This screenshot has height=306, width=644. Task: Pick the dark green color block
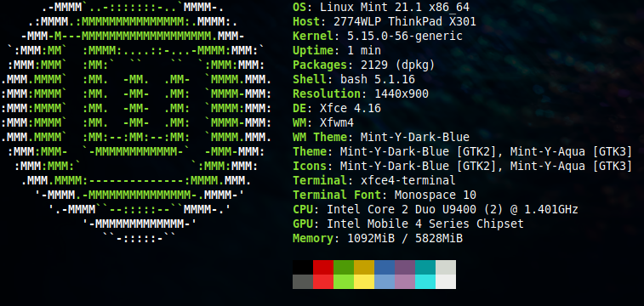pyautogui.click(x=344, y=267)
